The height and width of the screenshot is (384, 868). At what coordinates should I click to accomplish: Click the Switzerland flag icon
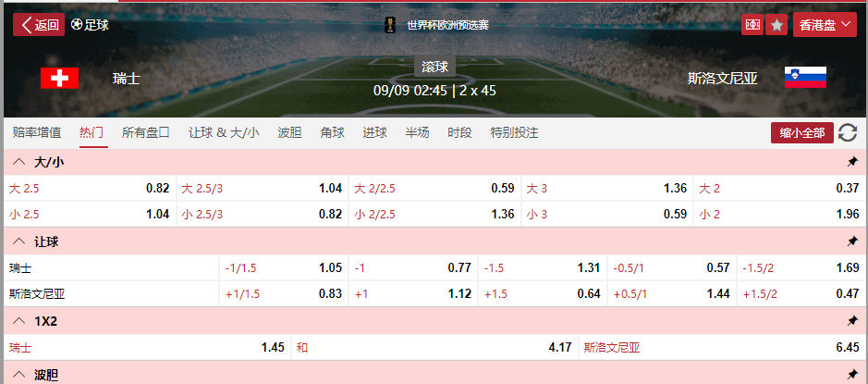click(60, 79)
